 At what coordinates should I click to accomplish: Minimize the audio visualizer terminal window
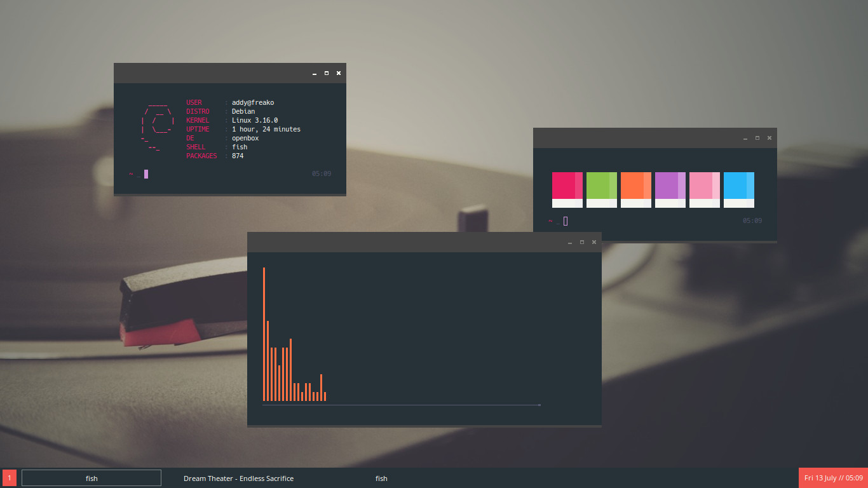[570, 243]
